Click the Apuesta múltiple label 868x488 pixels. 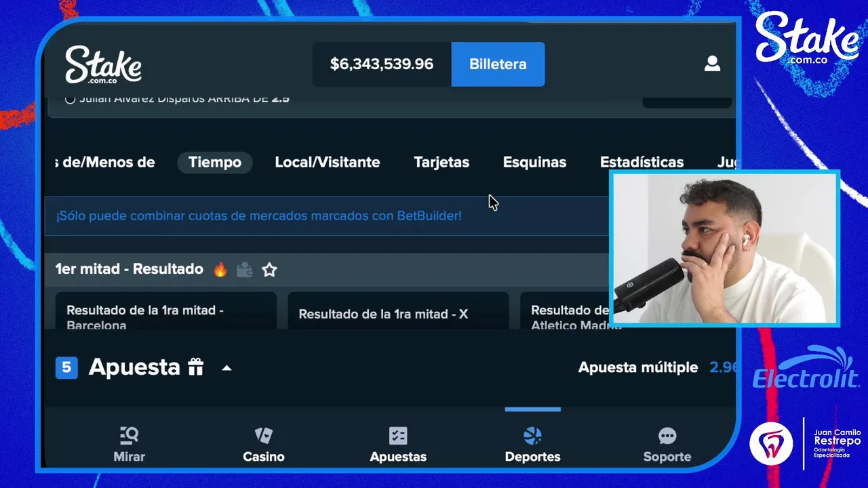pyautogui.click(x=638, y=367)
